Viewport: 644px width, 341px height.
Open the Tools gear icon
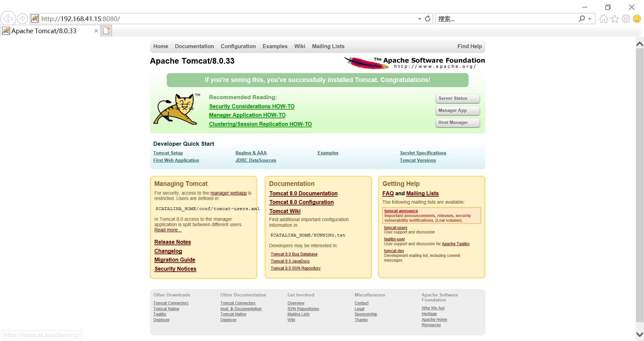626,19
